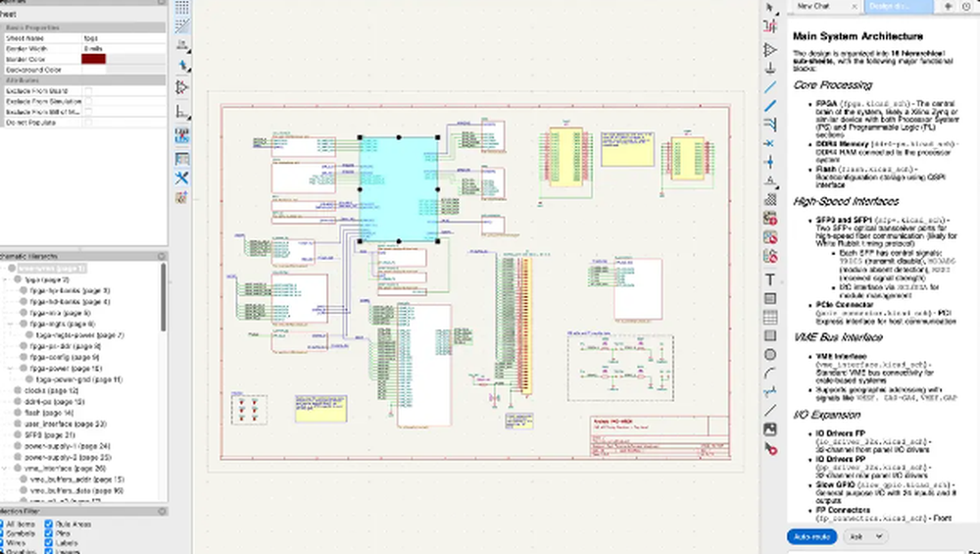This screenshot has width=980, height=554.
Task: Toggle properties manager wrench-screwdriver icon
Action: 182,178
